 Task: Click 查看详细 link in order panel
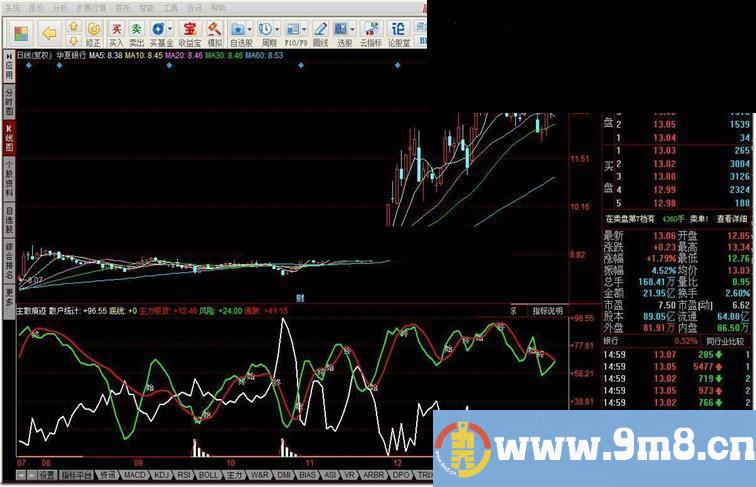[733, 218]
